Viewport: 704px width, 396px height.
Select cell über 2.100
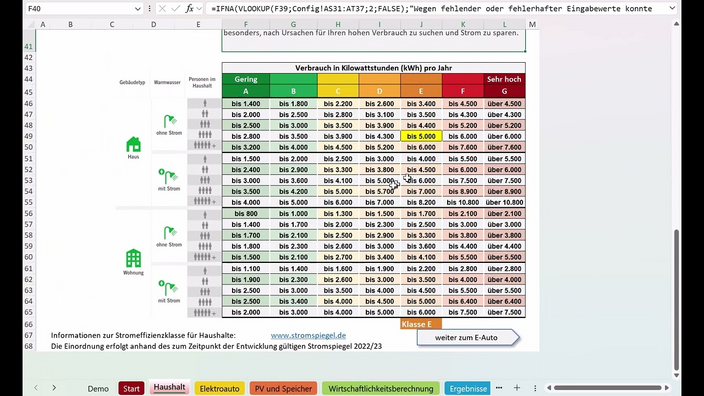click(x=504, y=214)
